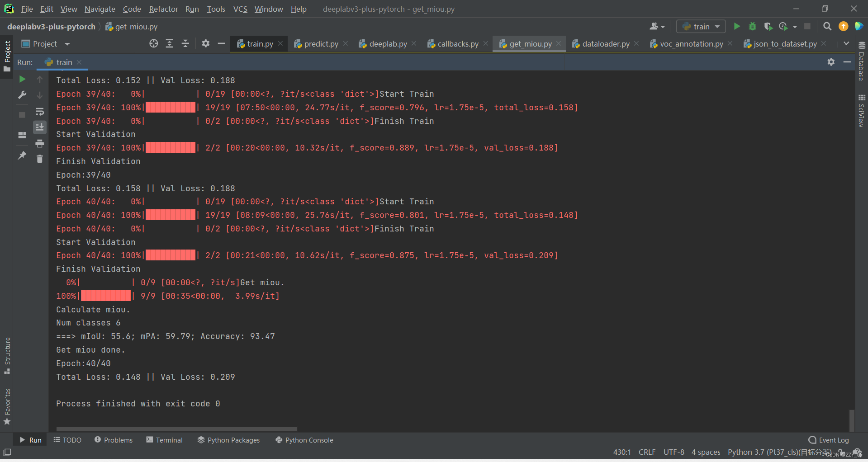Close the train run tab

tap(79, 62)
